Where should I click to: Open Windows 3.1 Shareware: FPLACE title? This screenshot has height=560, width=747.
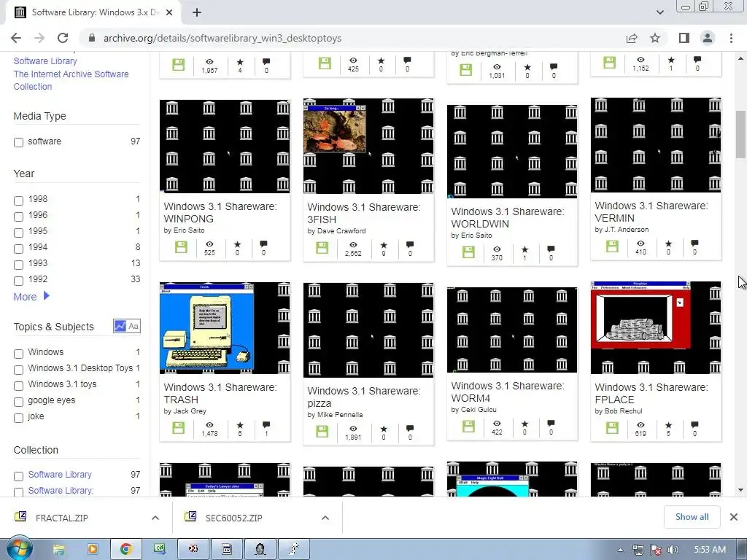coord(651,393)
